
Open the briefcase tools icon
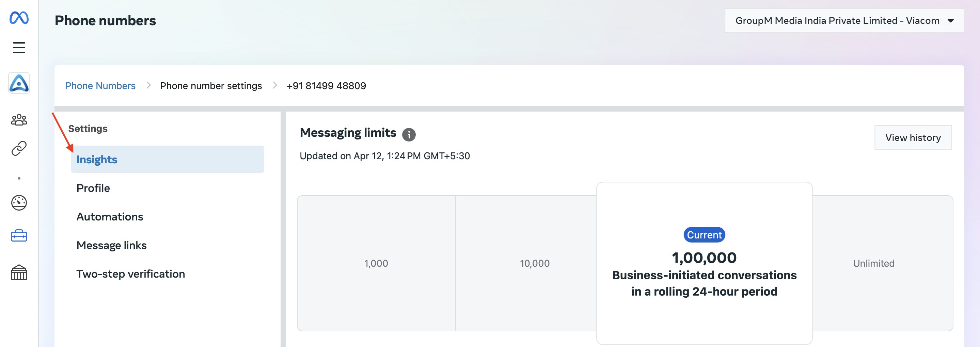point(19,236)
